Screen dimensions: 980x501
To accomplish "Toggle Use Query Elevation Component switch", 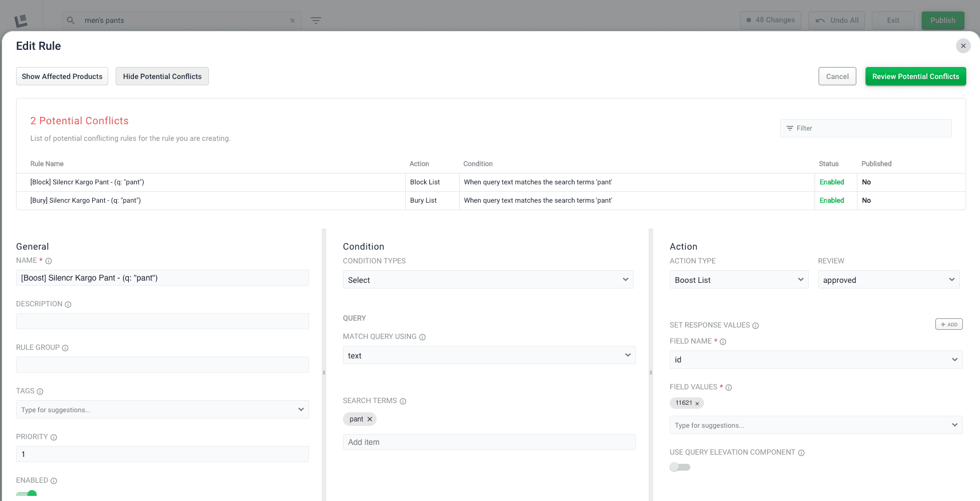I will point(680,467).
